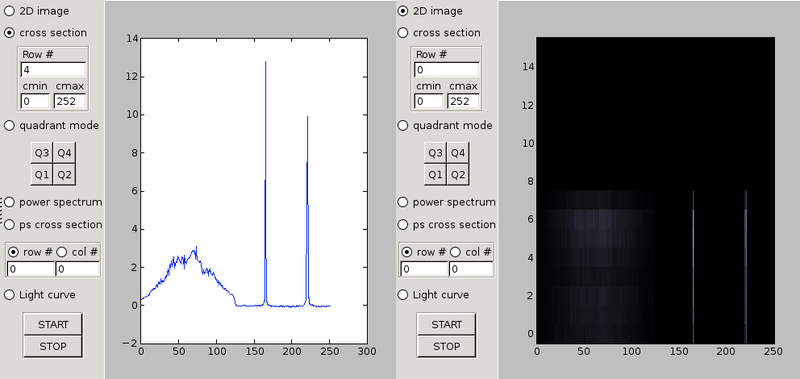Click STOP button in right panel
The height and width of the screenshot is (379, 800).
coord(446,346)
